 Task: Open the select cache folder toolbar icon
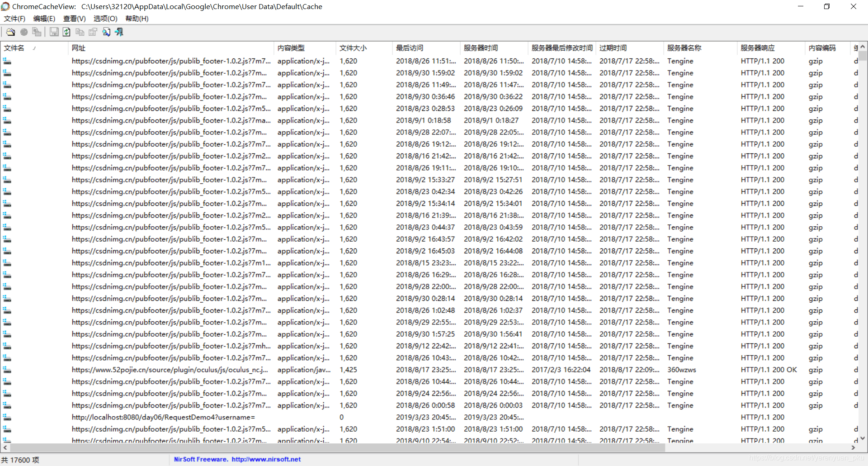pyautogui.click(x=10, y=32)
